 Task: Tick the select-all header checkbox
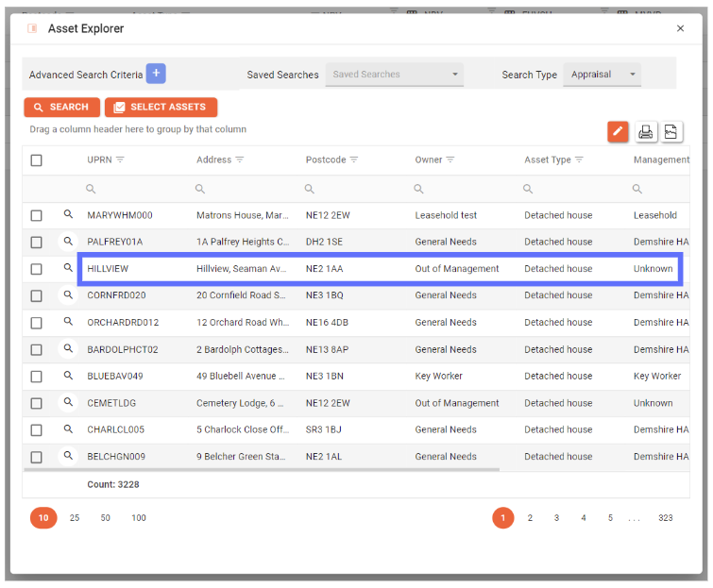point(36,160)
